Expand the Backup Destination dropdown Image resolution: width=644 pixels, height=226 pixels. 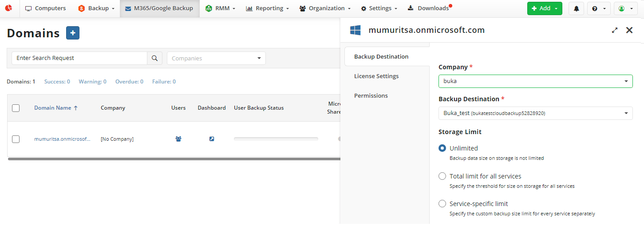pos(535,113)
